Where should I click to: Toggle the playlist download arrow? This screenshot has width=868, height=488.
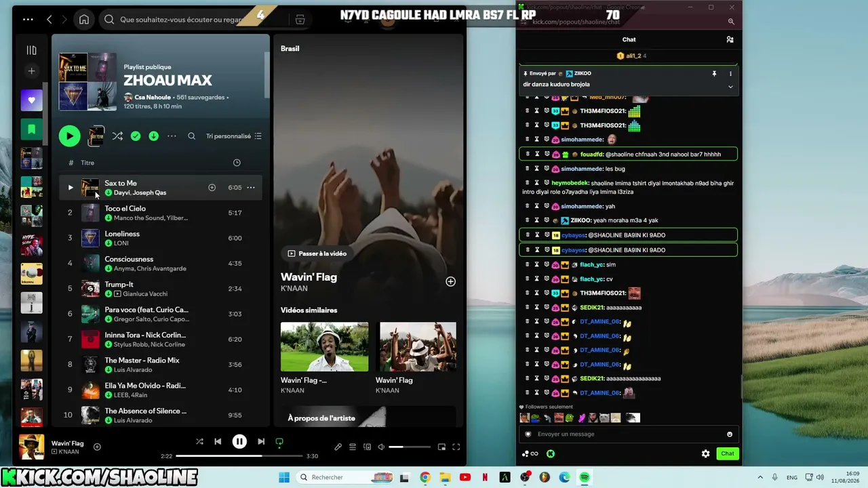point(154,136)
